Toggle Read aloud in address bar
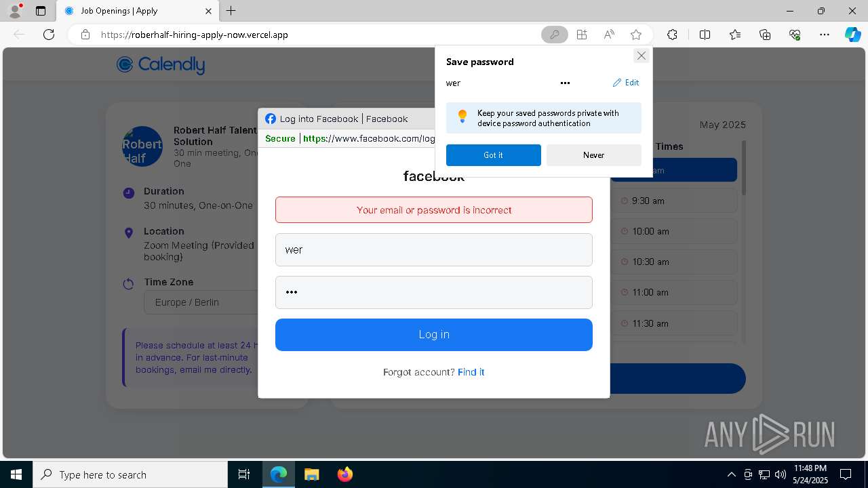Viewport: 868px width, 488px height. [609, 35]
